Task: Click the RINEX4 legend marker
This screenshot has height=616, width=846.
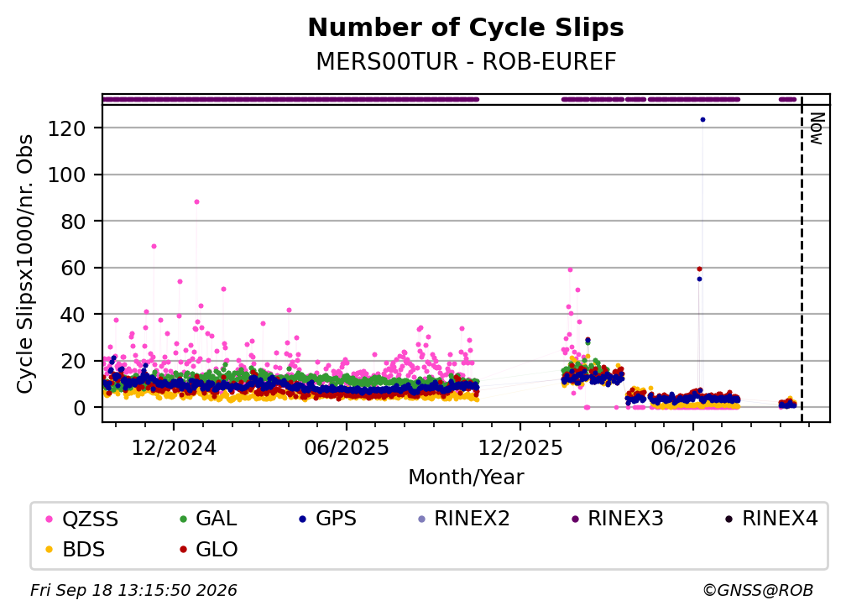Action: coord(729,519)
